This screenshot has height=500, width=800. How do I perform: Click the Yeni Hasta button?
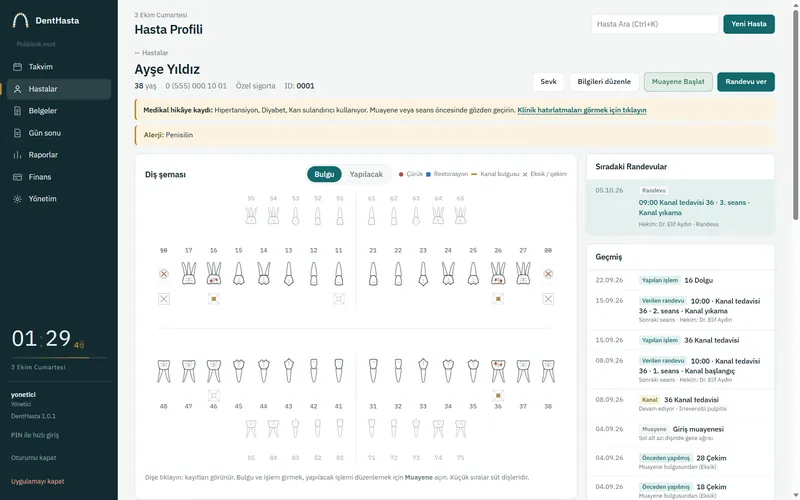coord(748,24)
